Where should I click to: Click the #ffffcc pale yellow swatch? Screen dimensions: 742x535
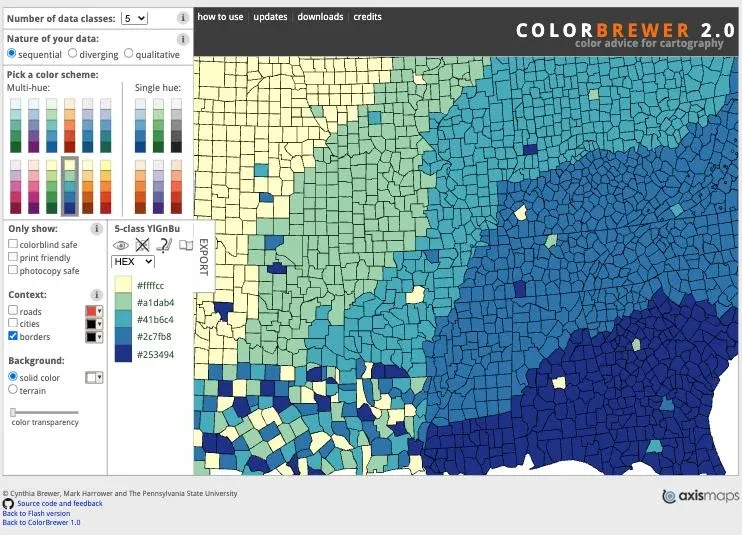coord(123,285)
